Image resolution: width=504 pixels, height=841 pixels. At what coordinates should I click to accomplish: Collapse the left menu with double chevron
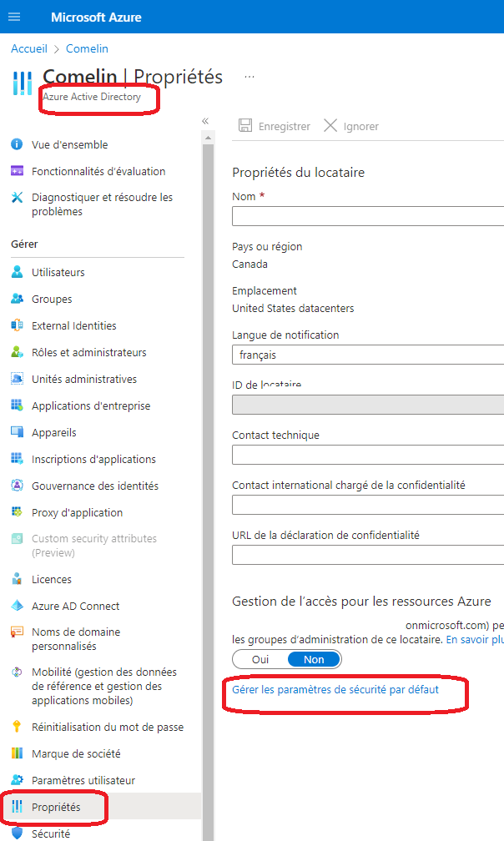(204, 121)
